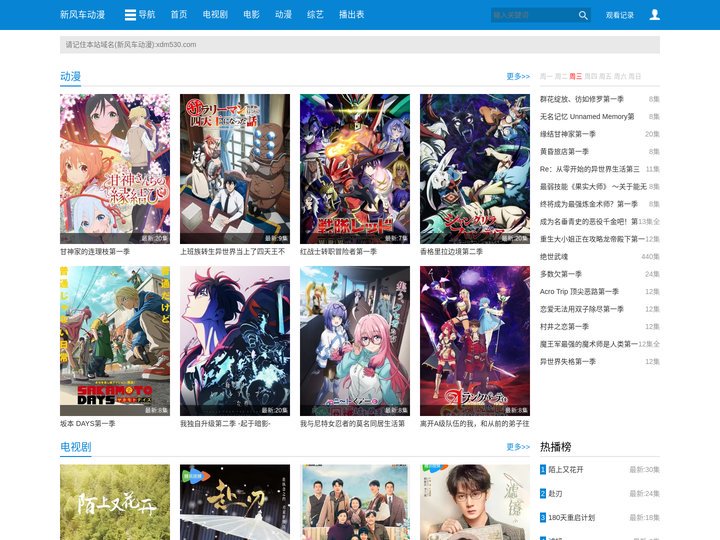
Task: Click title text 坂本 DAYS第一季
Action: pos(88,423)
